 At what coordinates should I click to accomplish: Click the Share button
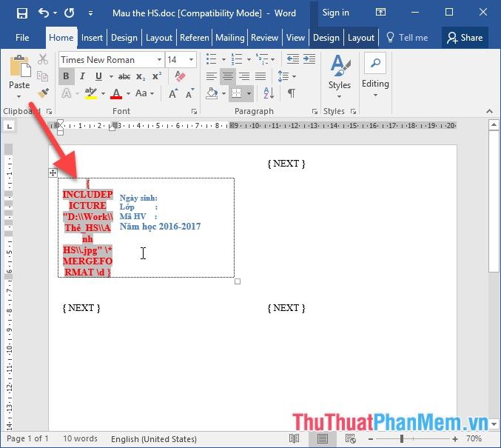[x=465, y=38]
